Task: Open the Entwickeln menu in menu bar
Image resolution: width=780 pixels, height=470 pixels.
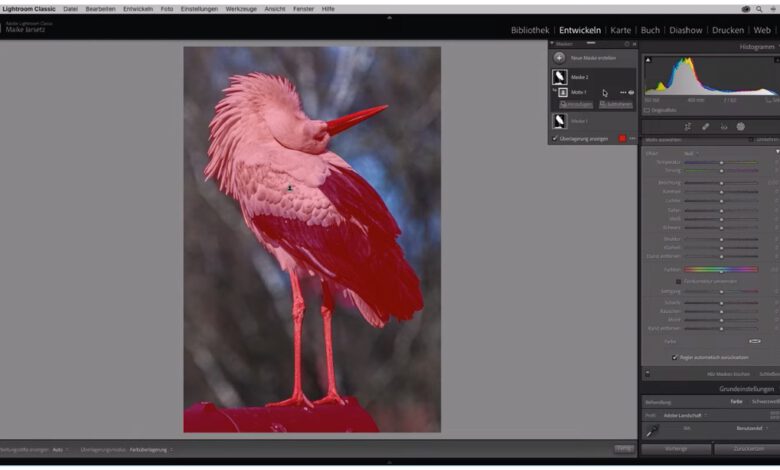Action: pos(138,8)
